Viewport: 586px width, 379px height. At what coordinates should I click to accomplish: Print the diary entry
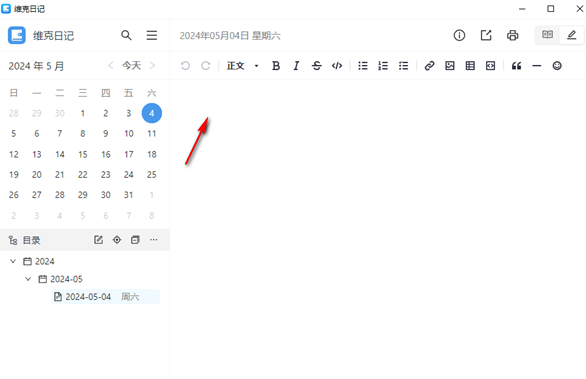pos(512,36)
